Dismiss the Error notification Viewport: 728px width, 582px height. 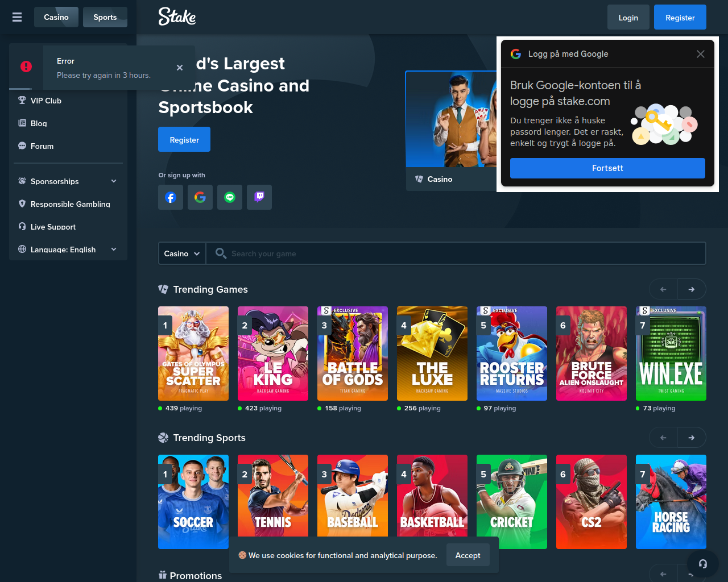click(180, 68)
